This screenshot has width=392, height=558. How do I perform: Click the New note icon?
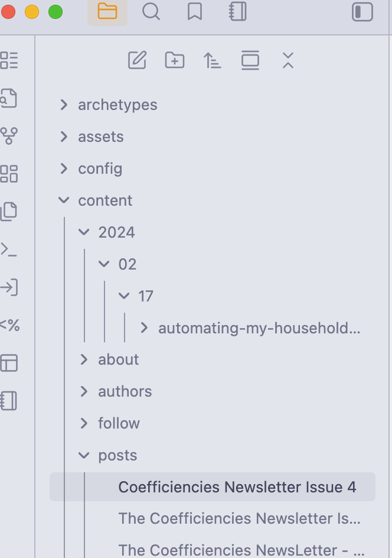coord(137,60)
